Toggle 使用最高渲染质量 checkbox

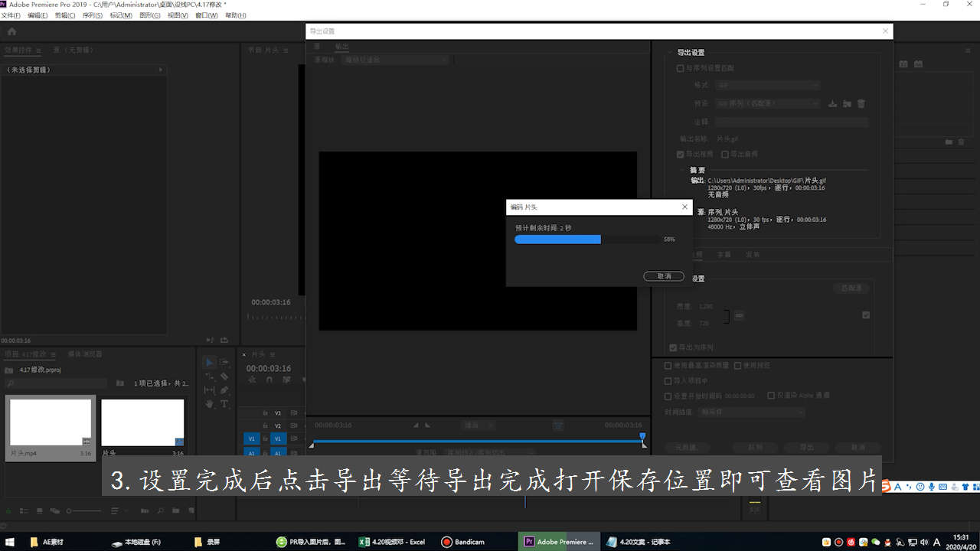(668, 366)
